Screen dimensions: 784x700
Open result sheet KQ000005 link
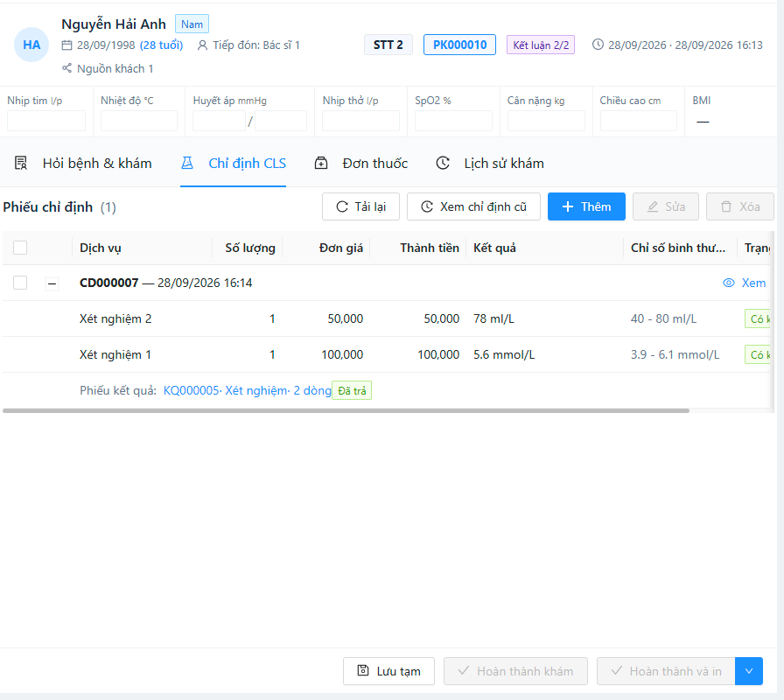point(247,390)
